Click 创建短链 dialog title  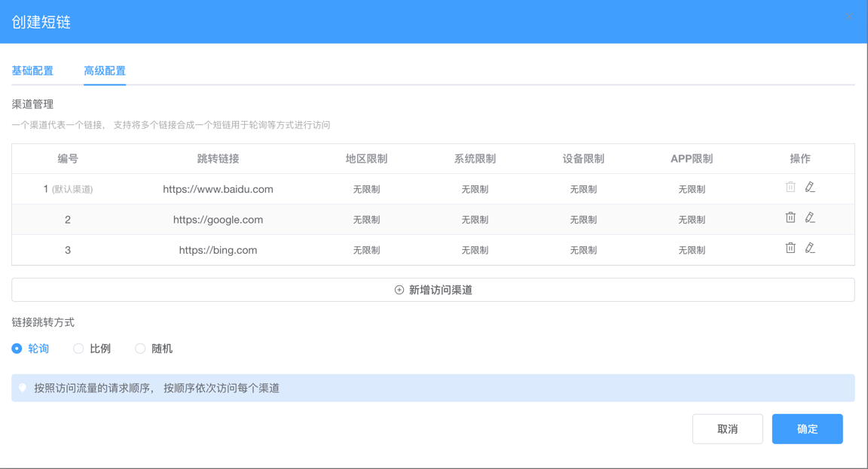coord(41,22)
